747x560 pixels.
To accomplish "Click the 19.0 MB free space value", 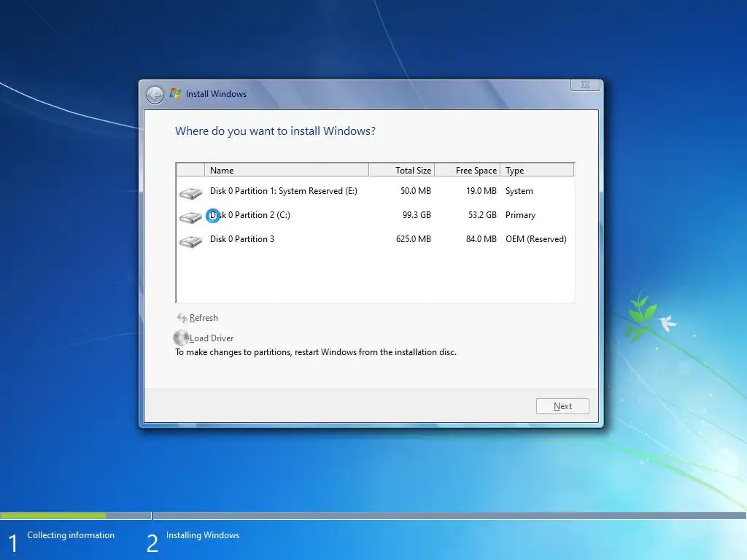I will (x=481, y=191).
